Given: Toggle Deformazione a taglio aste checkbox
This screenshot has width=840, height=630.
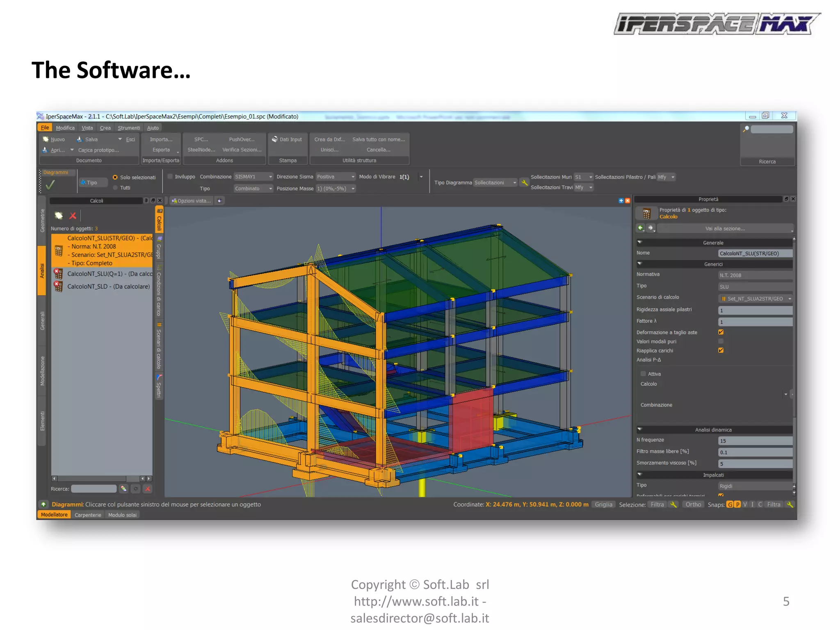Looking at the screenshot, I should point(721,332).
